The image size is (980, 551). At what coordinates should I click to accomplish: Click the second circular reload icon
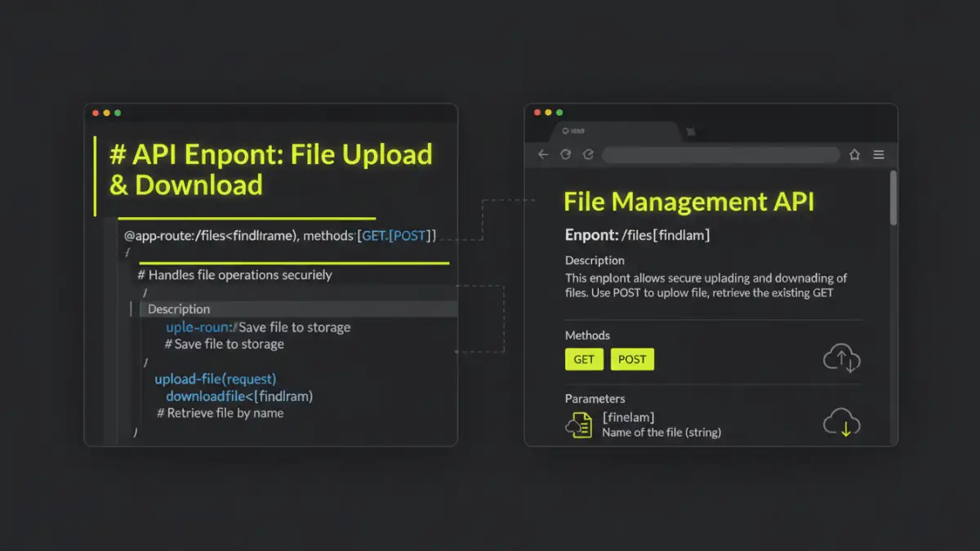[x=589, y=154]
